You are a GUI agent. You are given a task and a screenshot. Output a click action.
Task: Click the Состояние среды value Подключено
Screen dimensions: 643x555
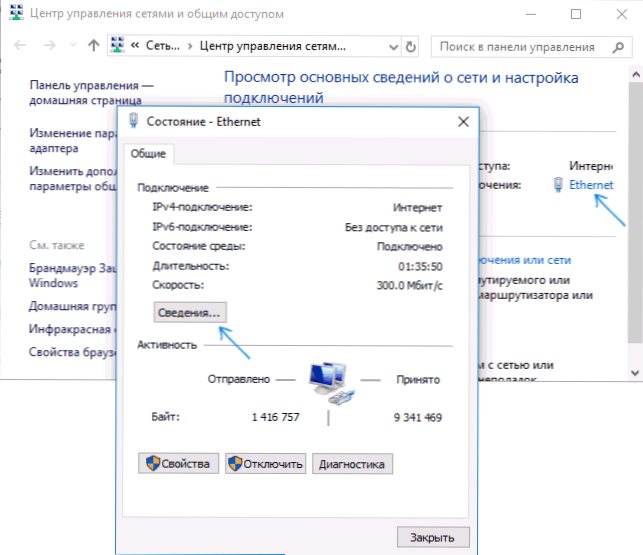pos(410,247)
